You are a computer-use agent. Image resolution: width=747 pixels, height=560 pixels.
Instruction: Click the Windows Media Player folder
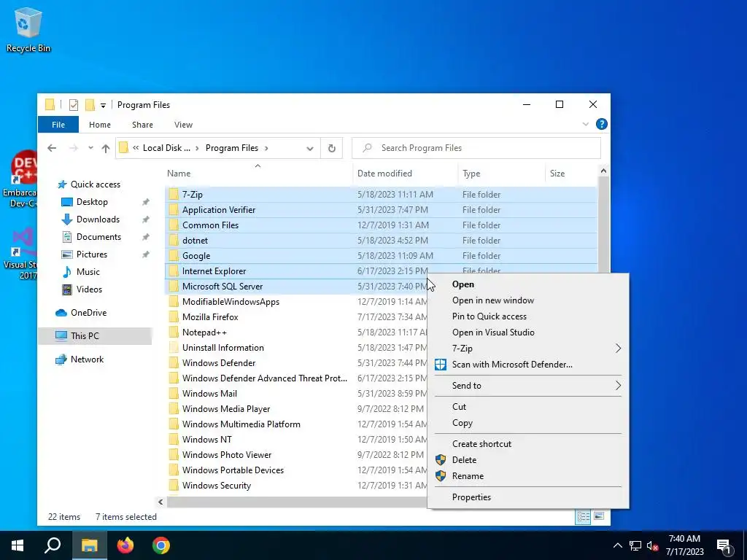[226, 409]
